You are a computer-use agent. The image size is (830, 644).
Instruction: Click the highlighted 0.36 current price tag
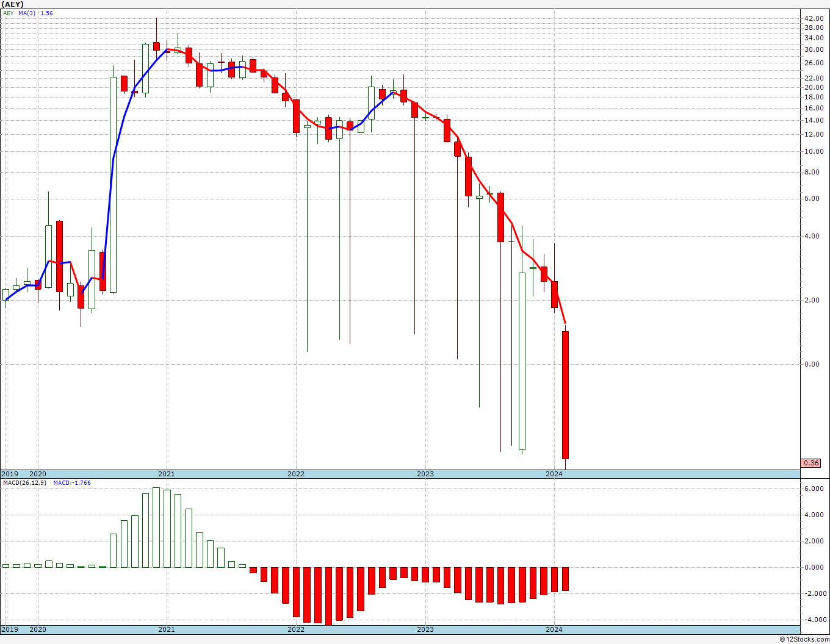pyautogui.click(x=811, y=463)
